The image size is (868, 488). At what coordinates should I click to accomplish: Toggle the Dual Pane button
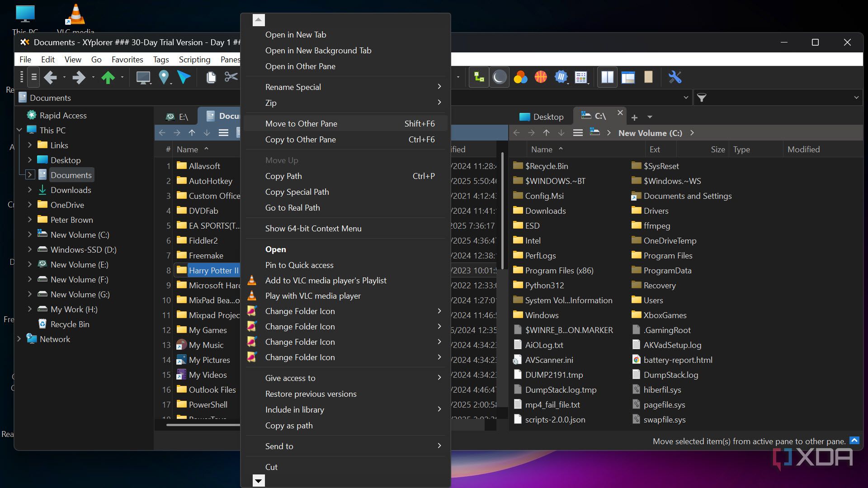(x=607, y=77)
